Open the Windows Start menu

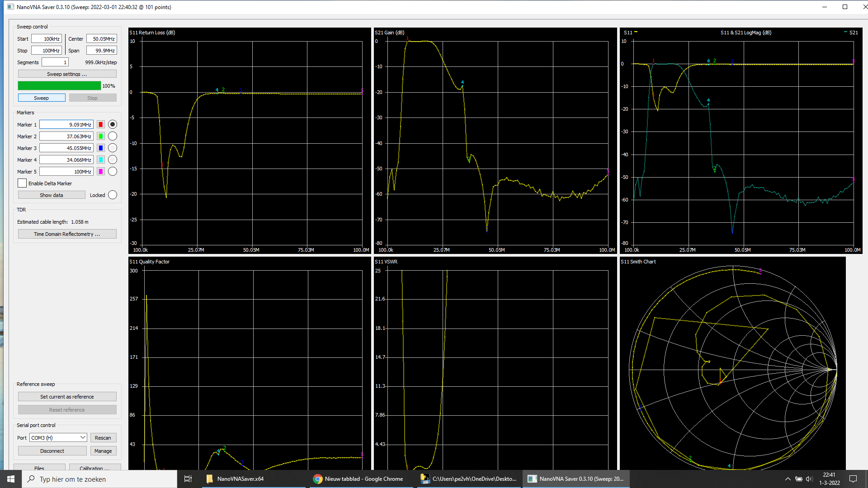tap(11, 479)
